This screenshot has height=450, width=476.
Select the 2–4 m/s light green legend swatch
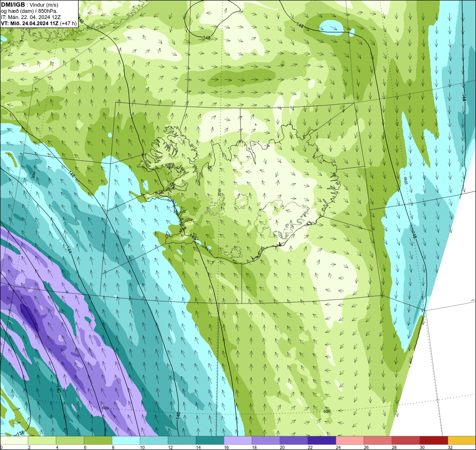coord(42,440)
